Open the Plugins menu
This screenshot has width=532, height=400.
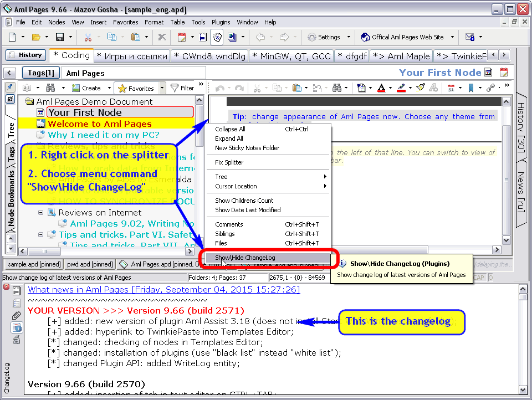pos(221,22)
